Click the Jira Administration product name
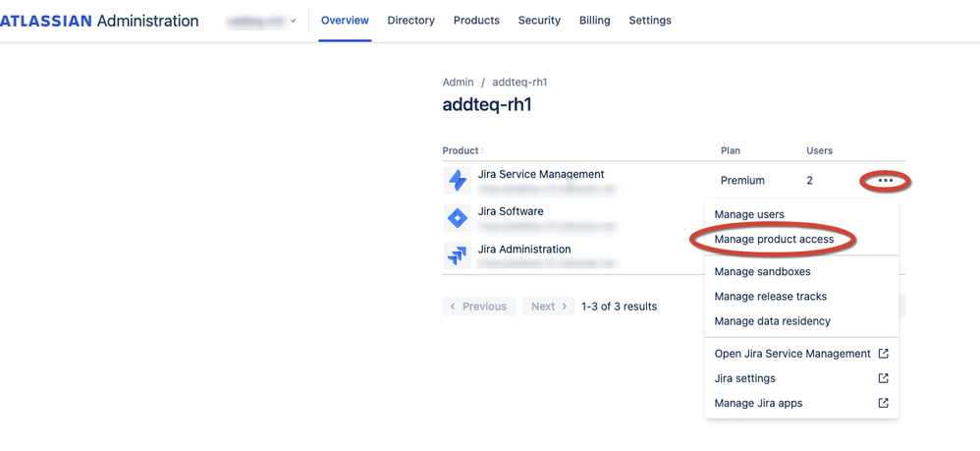 pos(524,249)
